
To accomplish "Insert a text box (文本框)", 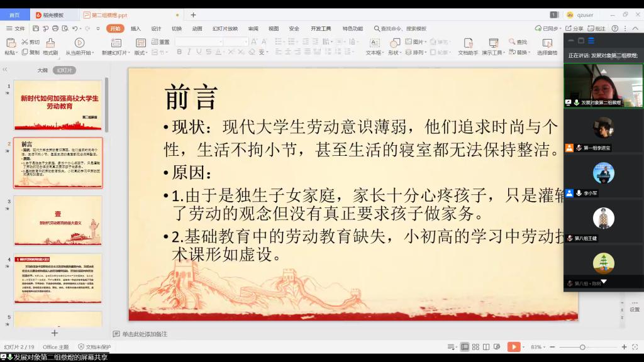I will (x=374, y=43).
